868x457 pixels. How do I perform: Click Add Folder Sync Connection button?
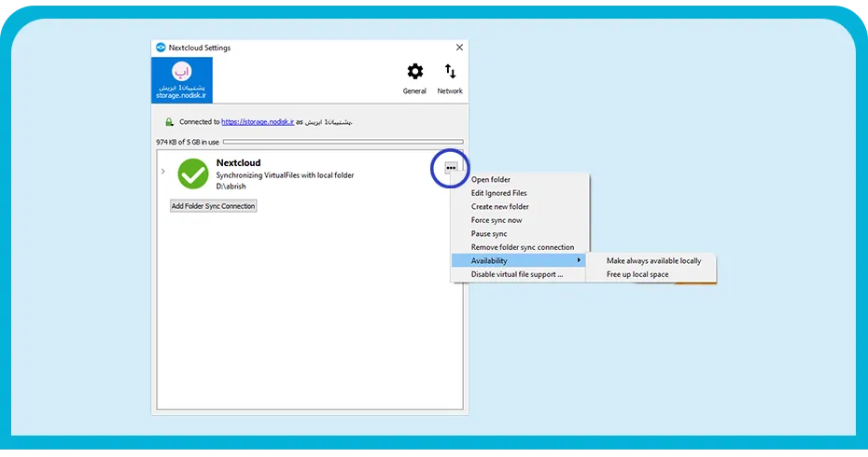(213, 206)
